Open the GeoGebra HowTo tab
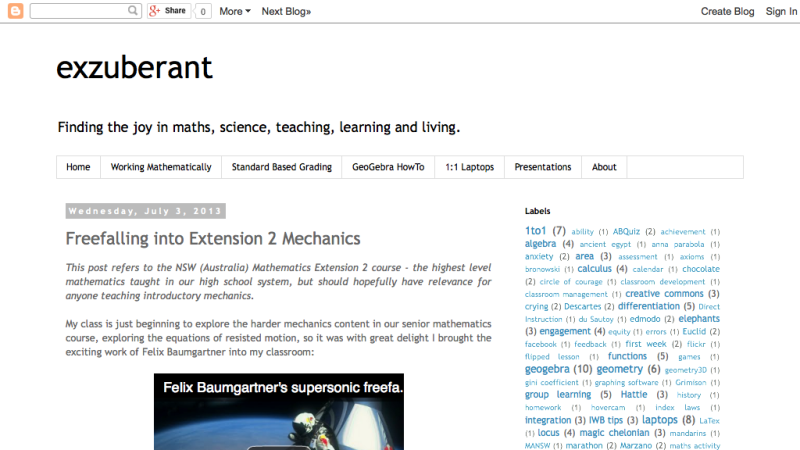The width and height of the screenshot is (800, 450). click(388, 167)
